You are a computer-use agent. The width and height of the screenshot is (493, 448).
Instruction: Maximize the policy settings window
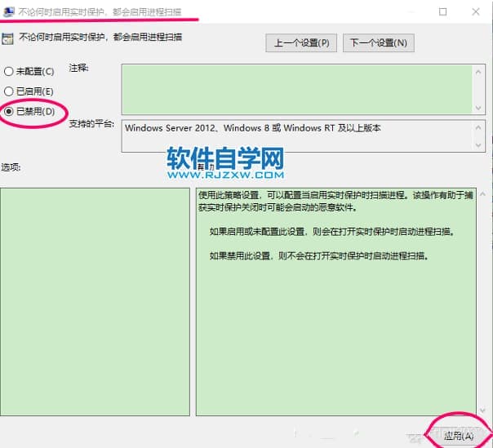pos(442,12)
